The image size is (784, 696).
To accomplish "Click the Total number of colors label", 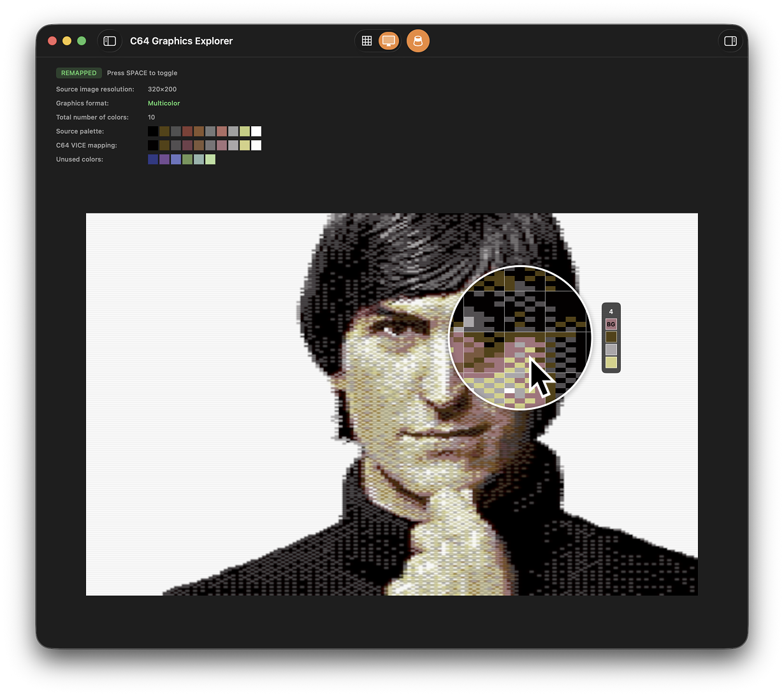I will [93, 117].
